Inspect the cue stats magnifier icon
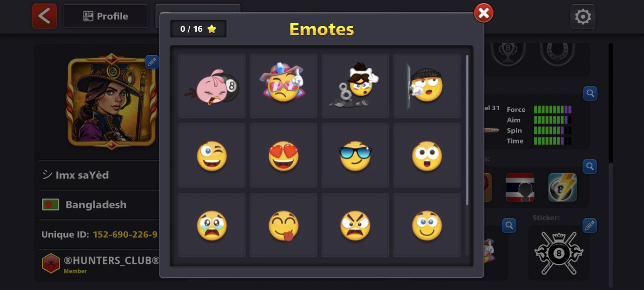This screenshot has height=290, width=644. [590, 93]
